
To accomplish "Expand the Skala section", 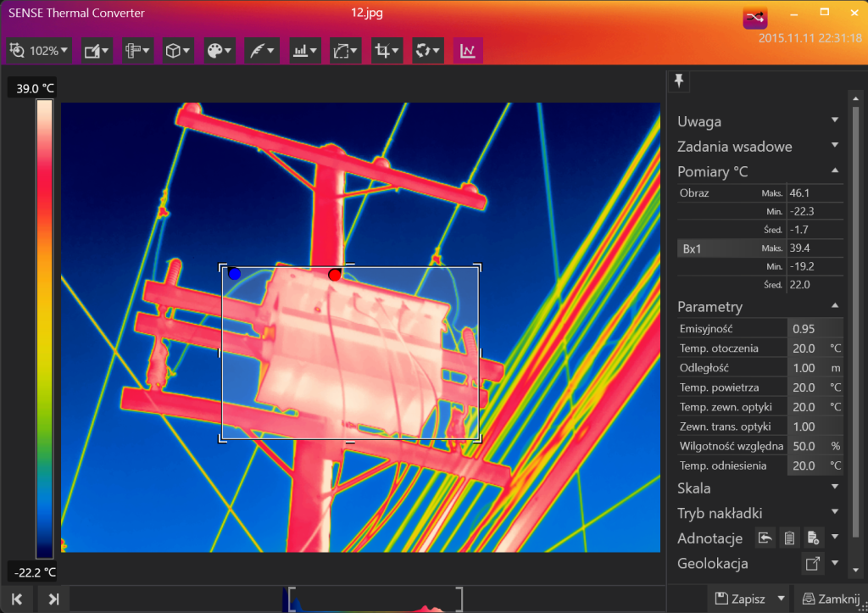I will (834, 488).
